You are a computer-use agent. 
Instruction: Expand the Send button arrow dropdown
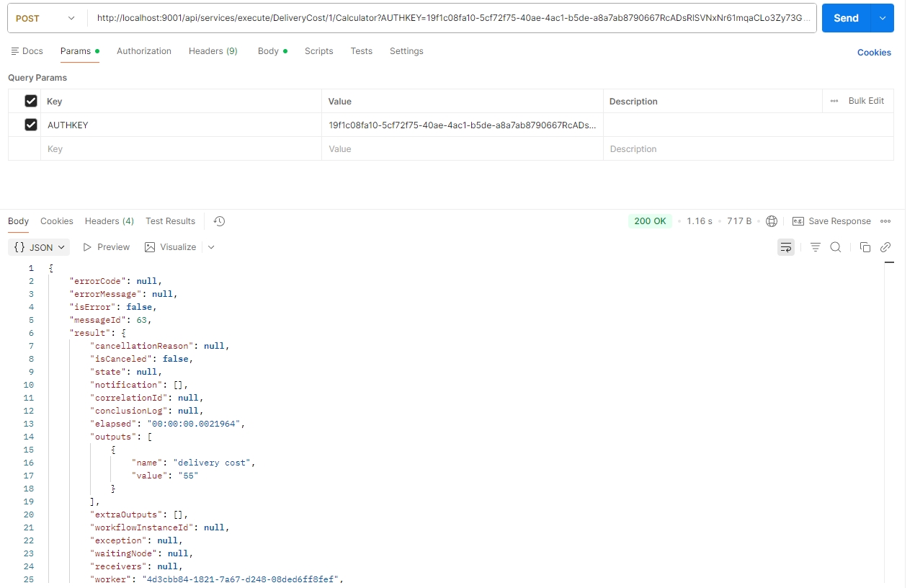tap(883, 18)
